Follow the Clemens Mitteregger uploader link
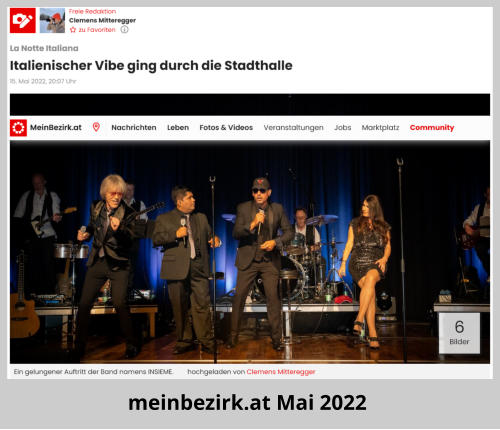Viewport: 500px width, 430px height. click(x=281, y=372)
